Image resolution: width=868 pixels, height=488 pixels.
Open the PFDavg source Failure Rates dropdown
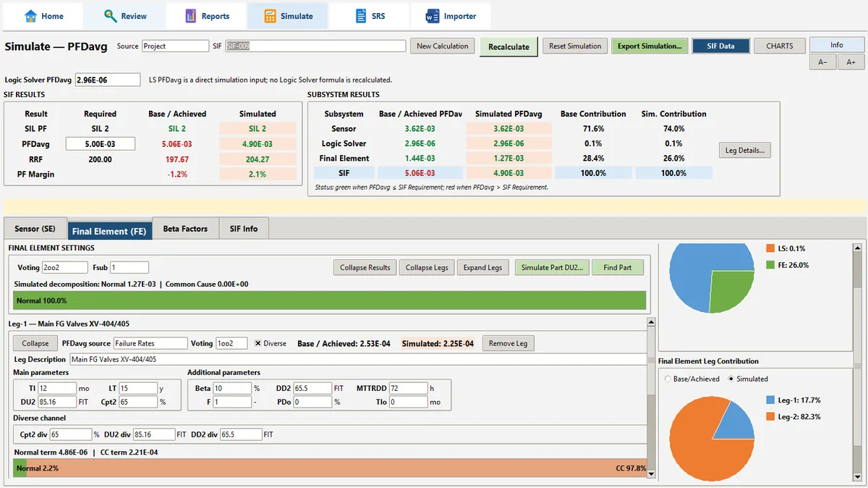coord(150,343)
